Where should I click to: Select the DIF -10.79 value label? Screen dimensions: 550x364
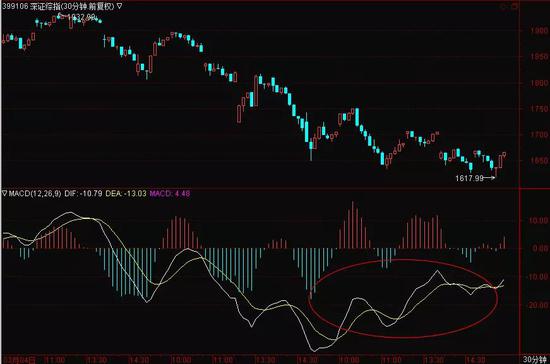83,193
